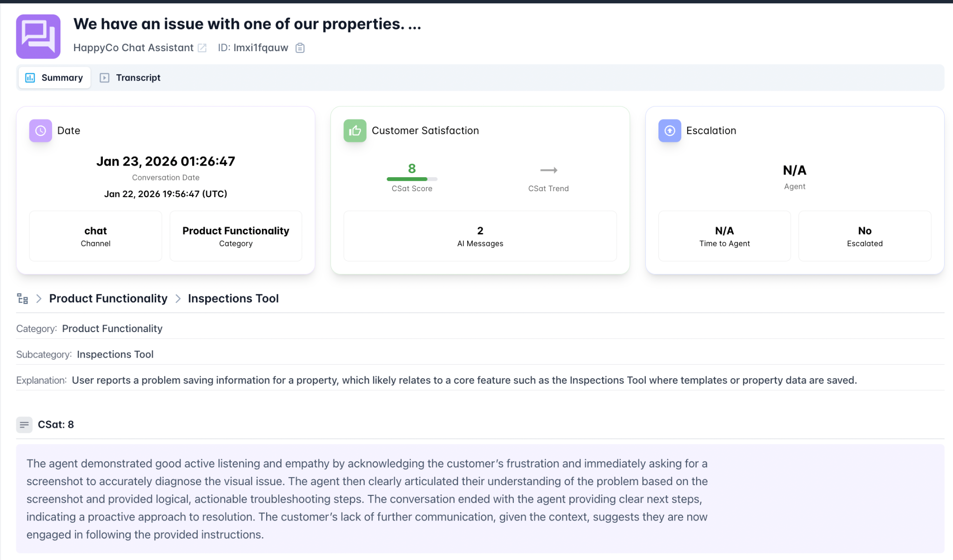Click the CSat Trend arrow indicator
This screenshot has width=953, height=560.
(x=549, y=170)
